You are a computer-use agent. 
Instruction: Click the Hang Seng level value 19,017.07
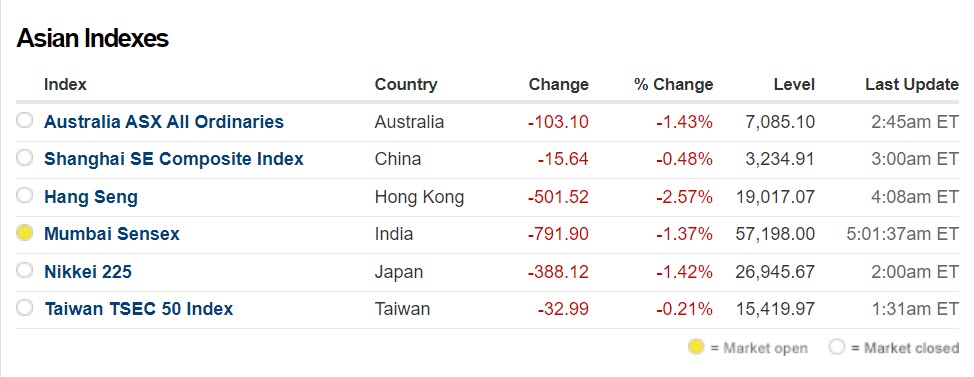775,198
